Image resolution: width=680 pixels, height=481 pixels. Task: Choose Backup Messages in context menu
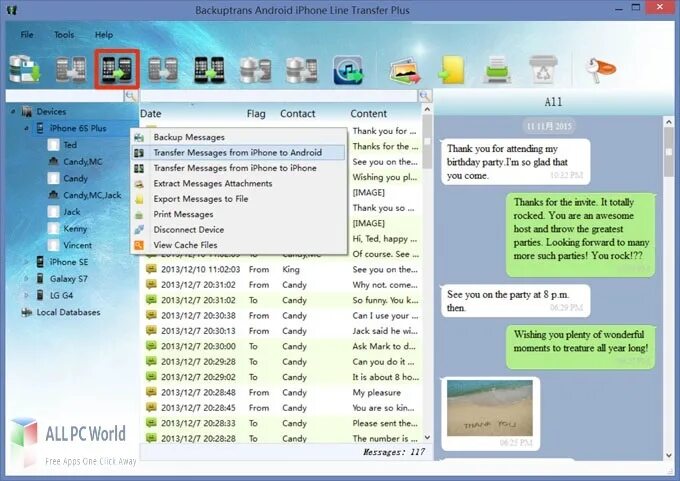click(239, 137)
